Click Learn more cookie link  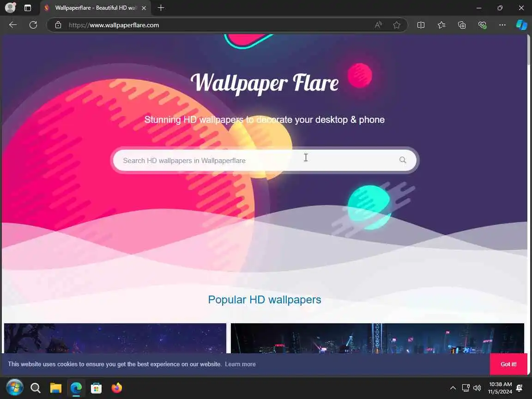[240, 364]
